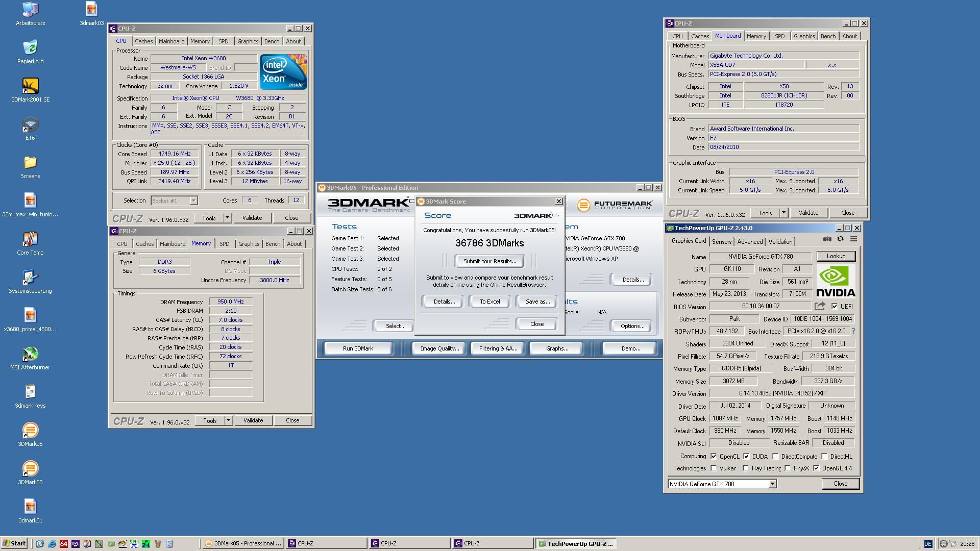Select the TechPowerUp GPU-Z taskbar button
This screenshot has height=551, width=980.
[576, 543]
